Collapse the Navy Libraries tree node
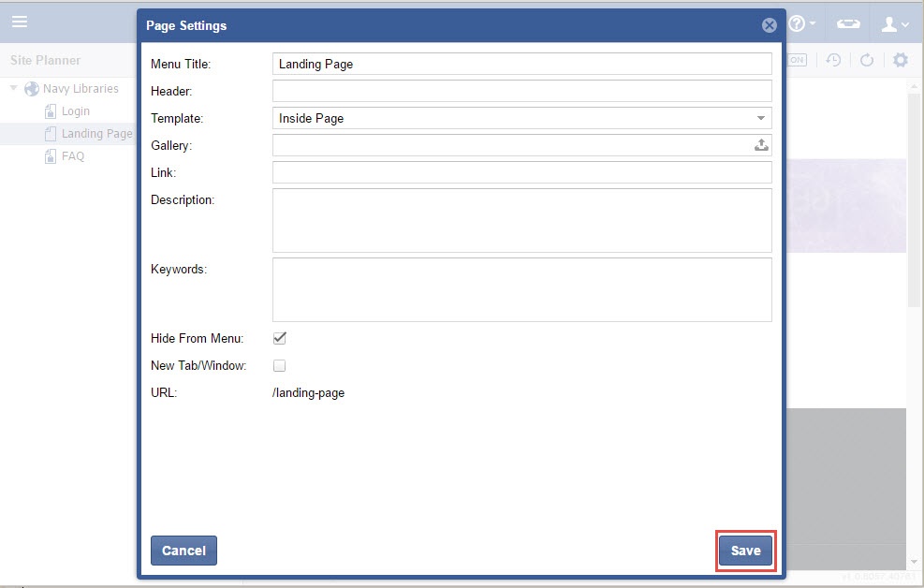 pyautogui.click(x=14, y=89)
